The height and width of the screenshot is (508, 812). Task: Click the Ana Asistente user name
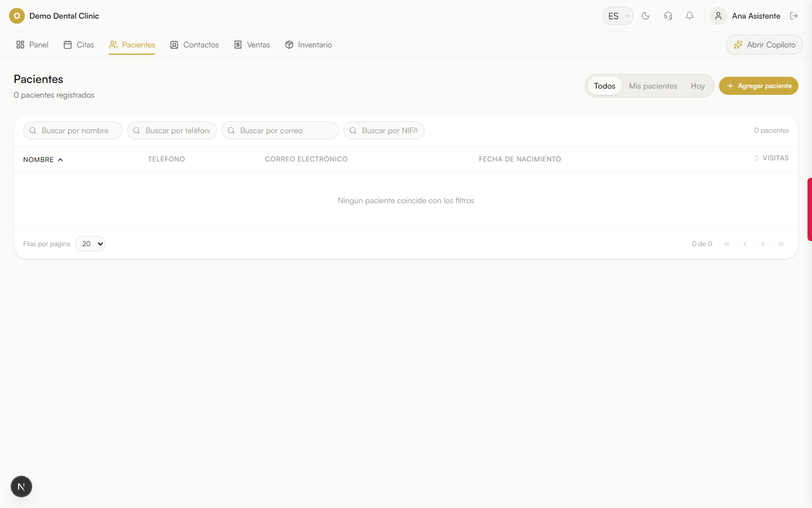click(x=756, y=16)
